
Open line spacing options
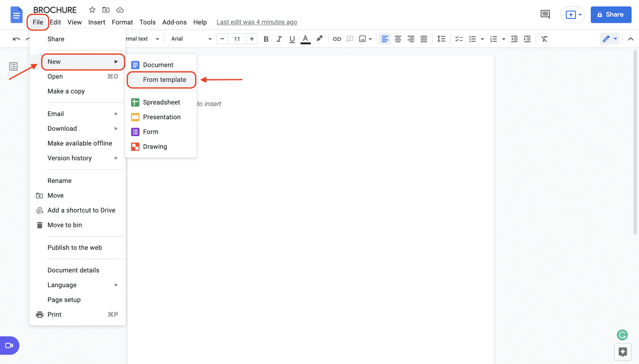[x=441, y=39]
